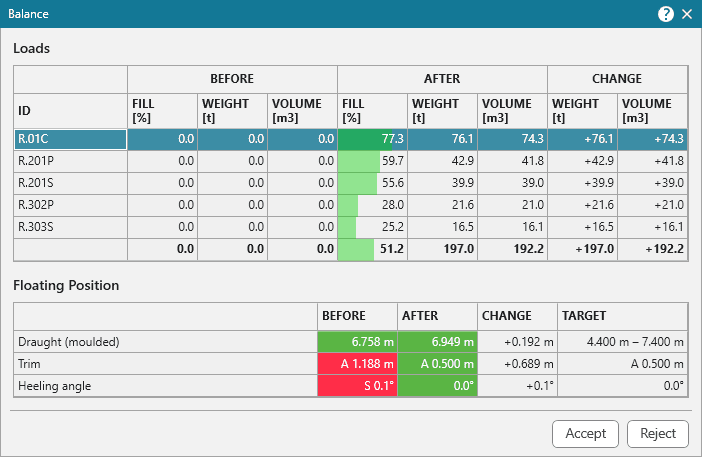Click the change weight +21.6 for R.302P
Viewport: 702px width, 457px height.
(x=582, y=205)
